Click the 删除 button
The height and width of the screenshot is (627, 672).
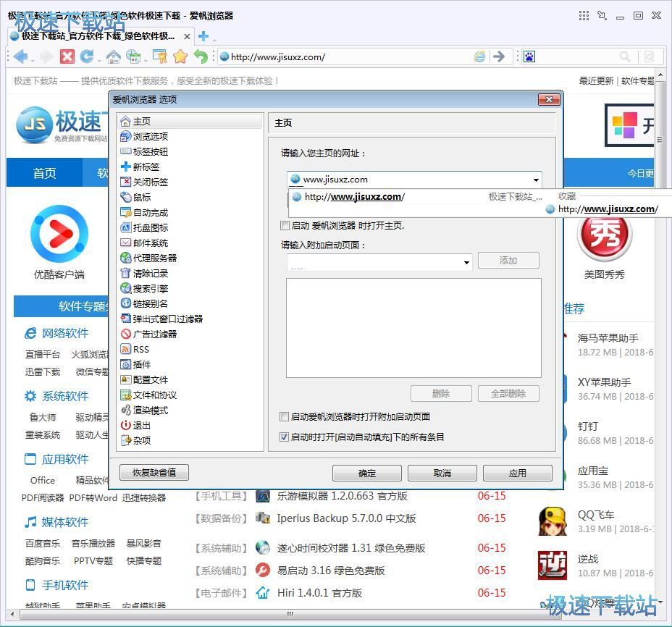click(441, 393)
